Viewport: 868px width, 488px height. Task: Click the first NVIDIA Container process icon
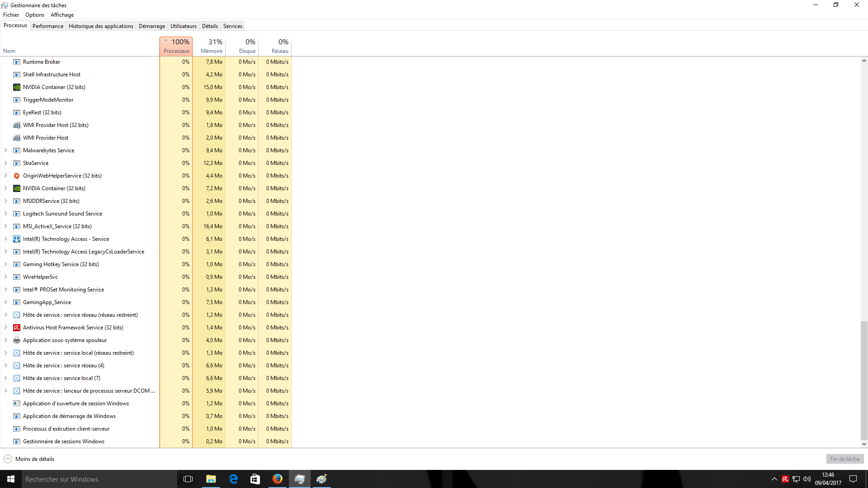coord(17,87)
